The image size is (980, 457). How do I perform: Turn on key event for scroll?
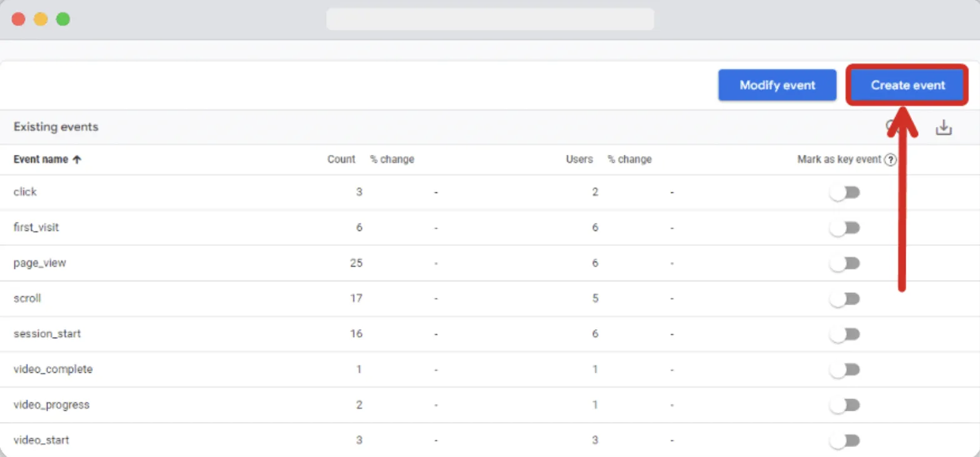(x=845, y=299)
